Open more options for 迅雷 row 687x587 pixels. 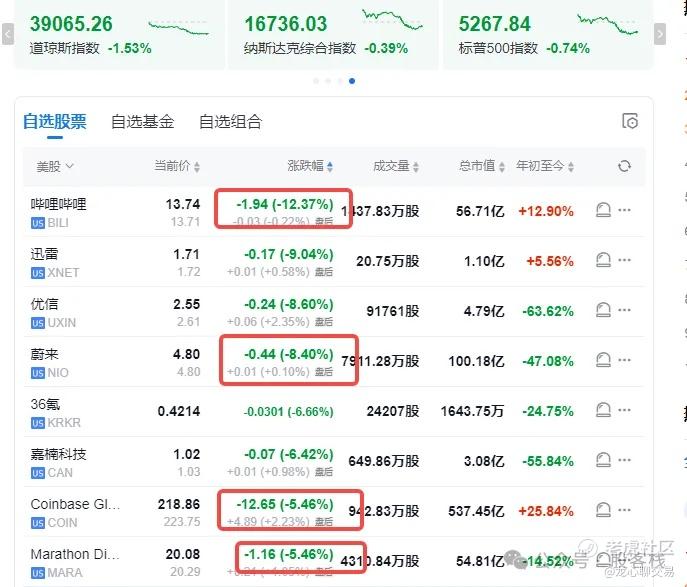coord(624,260)
